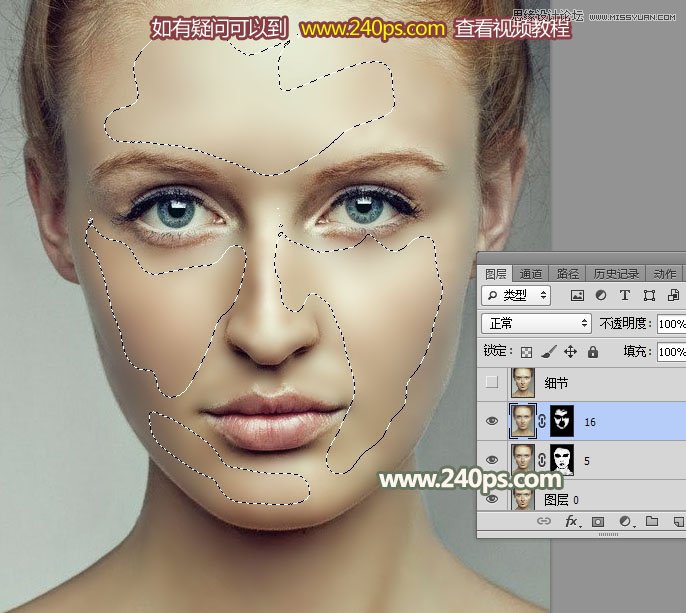Switch to the 通道 tab
Screen dimensions: 686x613
pos(531,273)
